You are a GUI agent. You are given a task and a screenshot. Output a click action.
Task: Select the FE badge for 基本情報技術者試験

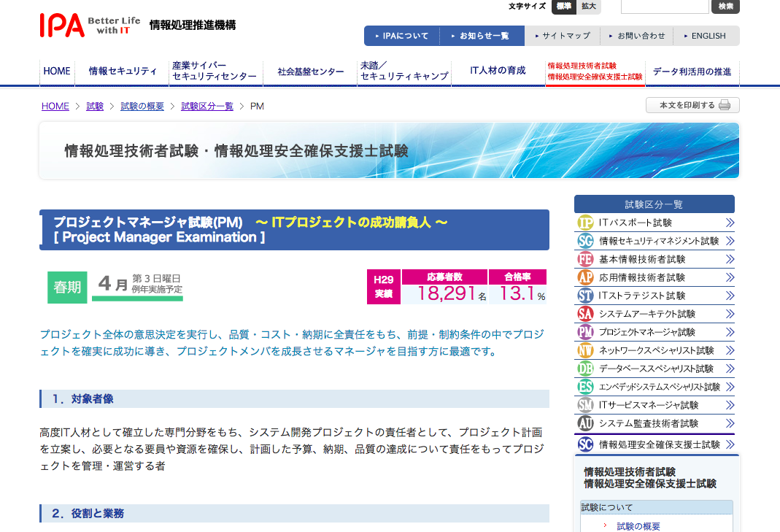tap(585, 259)
